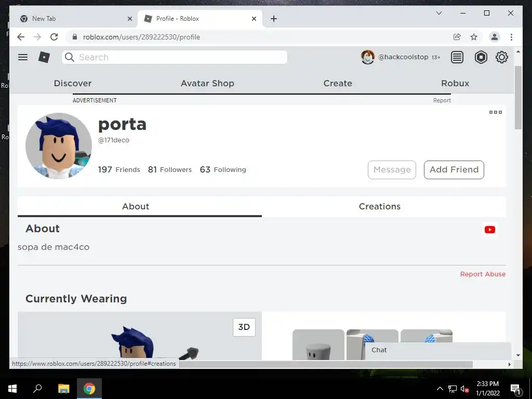Viewport: 532px width, 399px height.
Task: Open Windows taskbar search
Action: click(37, 388)
